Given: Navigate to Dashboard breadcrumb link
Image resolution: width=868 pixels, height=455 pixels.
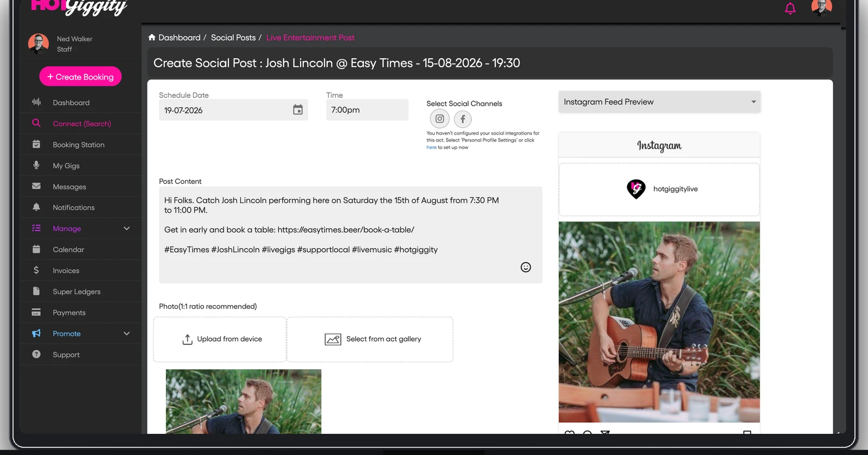Looking at the screenshot, I should pyautogui.click(x=180, y=37).
